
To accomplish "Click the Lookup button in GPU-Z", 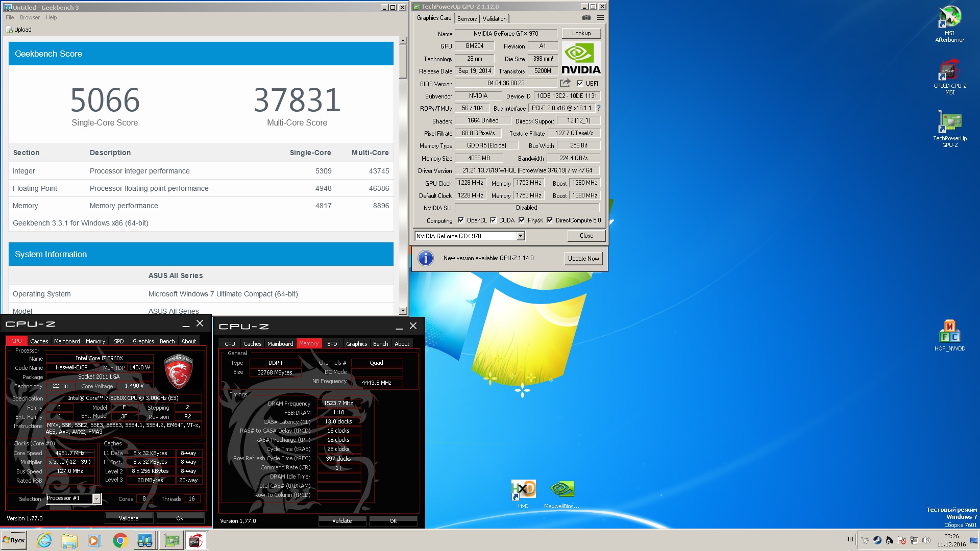I will (x=581, y=33).
